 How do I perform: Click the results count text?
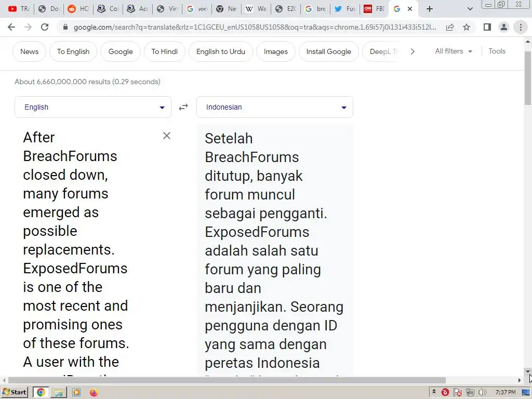[87, 82]
